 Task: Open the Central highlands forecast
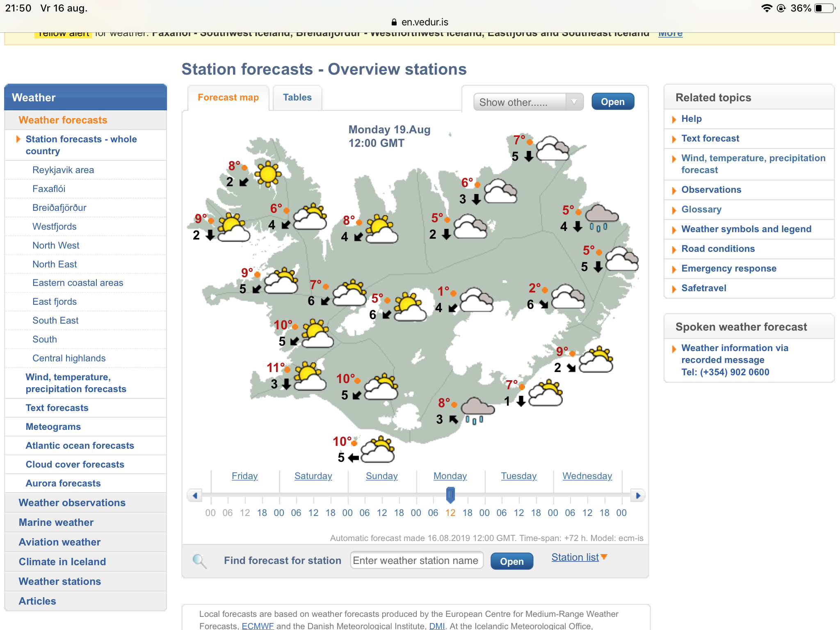coord(69,358)
